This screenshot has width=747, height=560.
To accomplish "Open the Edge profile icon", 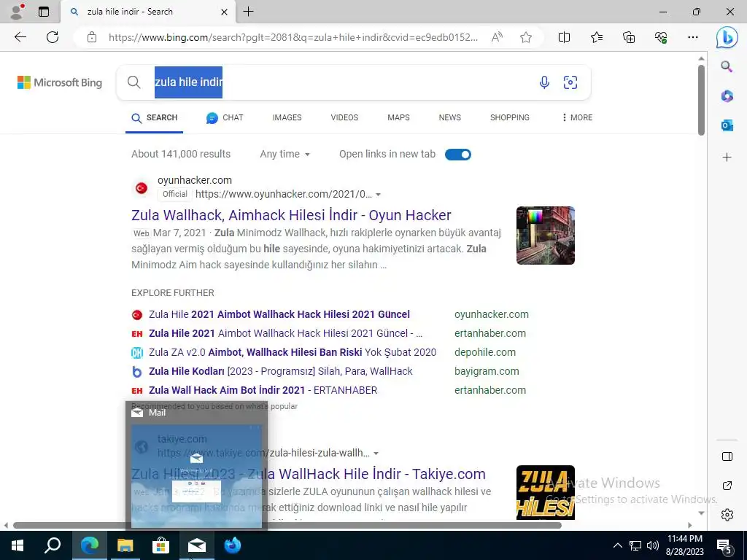I will click(x=18, y=12).
